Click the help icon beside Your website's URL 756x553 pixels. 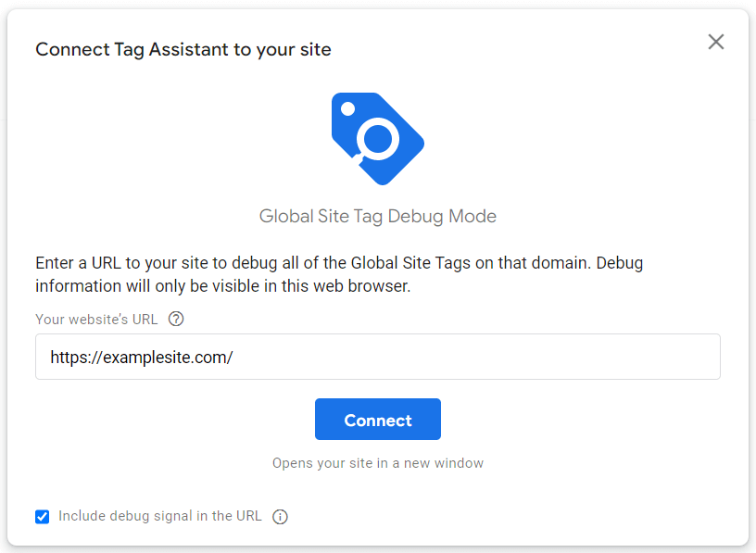click(176, 319)
